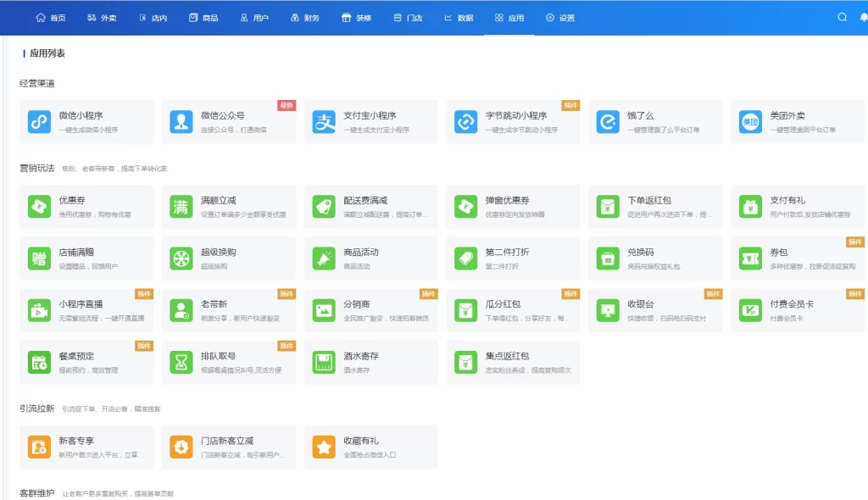
Task: Open the 满额立减 green icon
Action: pos(181,207)
